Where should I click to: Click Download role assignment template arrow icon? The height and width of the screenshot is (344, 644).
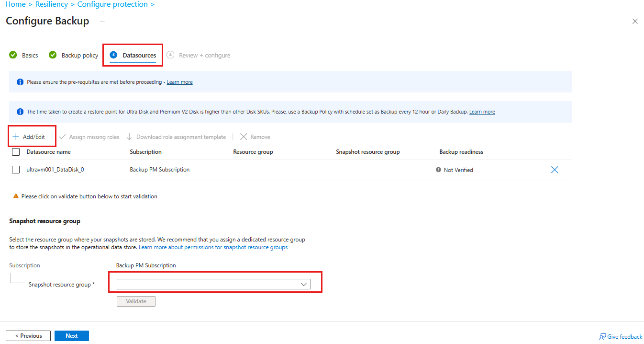129,137
